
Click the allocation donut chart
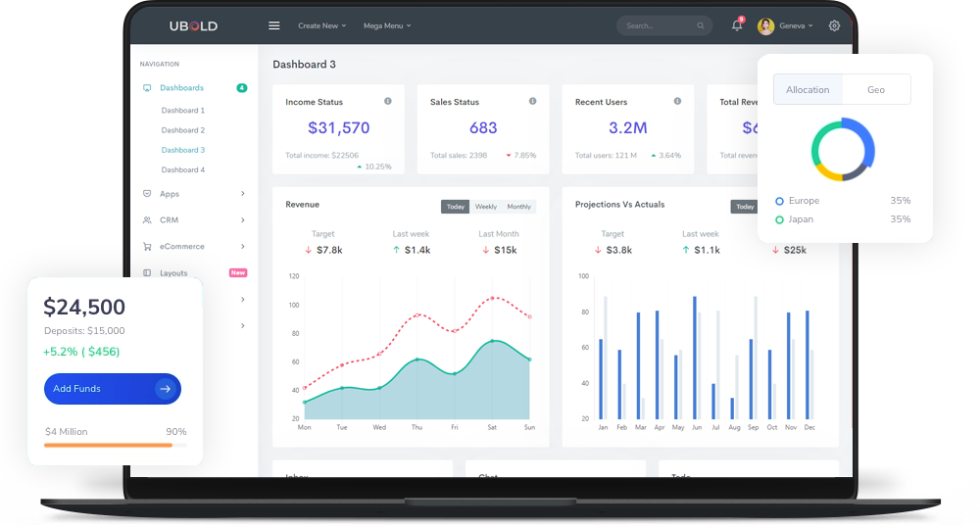(843, 150)
